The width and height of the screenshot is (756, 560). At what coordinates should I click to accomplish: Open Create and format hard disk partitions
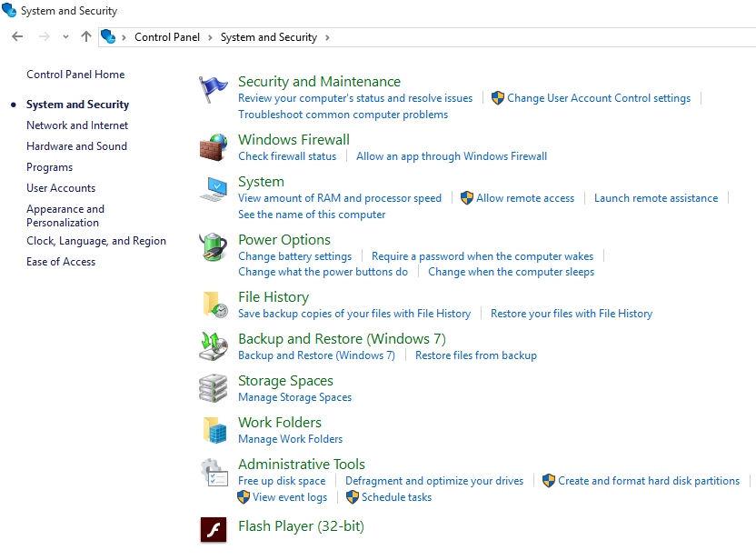649,481
